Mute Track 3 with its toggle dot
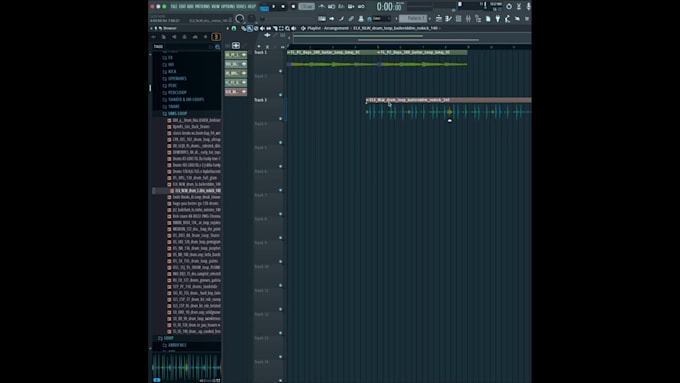 click(281, 118)
